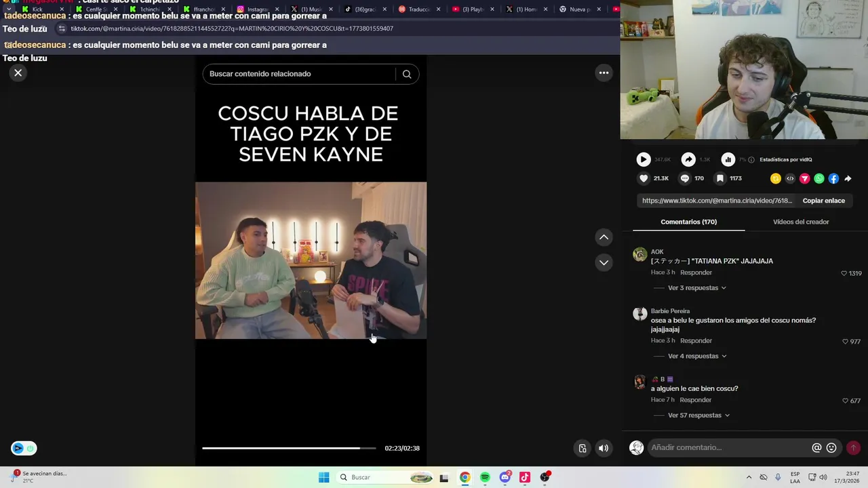Mute the video volume
The width and height of the screenshot is (868, 488).
[604, 448]
